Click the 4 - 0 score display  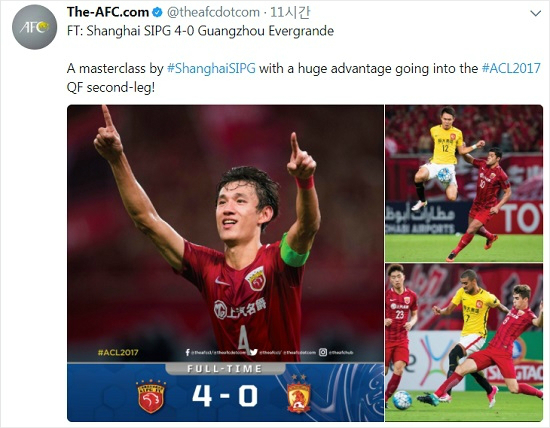click(x=225, y=396)
